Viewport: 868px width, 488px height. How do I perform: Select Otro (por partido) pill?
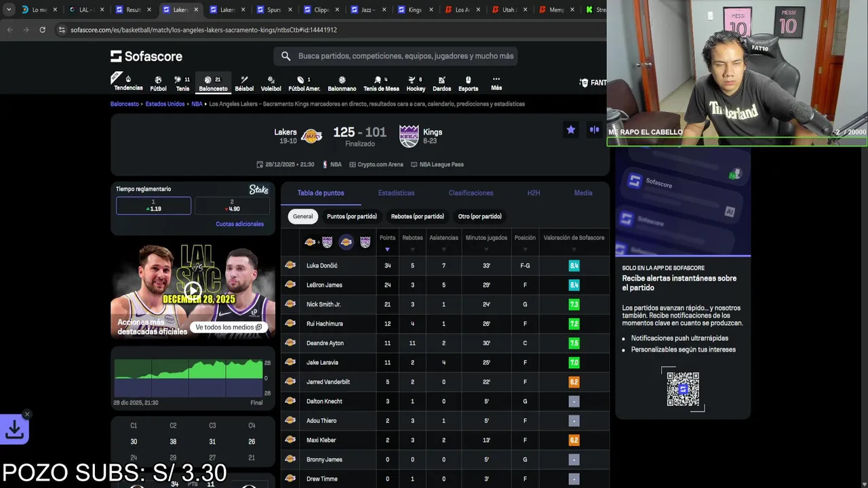pyautogui.click(x=480, y=216)
